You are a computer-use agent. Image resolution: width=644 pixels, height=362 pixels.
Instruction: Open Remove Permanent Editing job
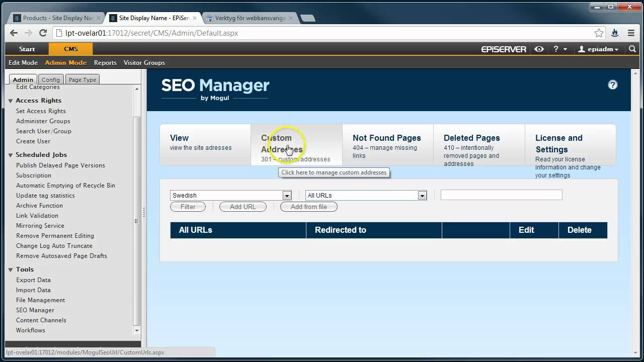coord(55,236)
